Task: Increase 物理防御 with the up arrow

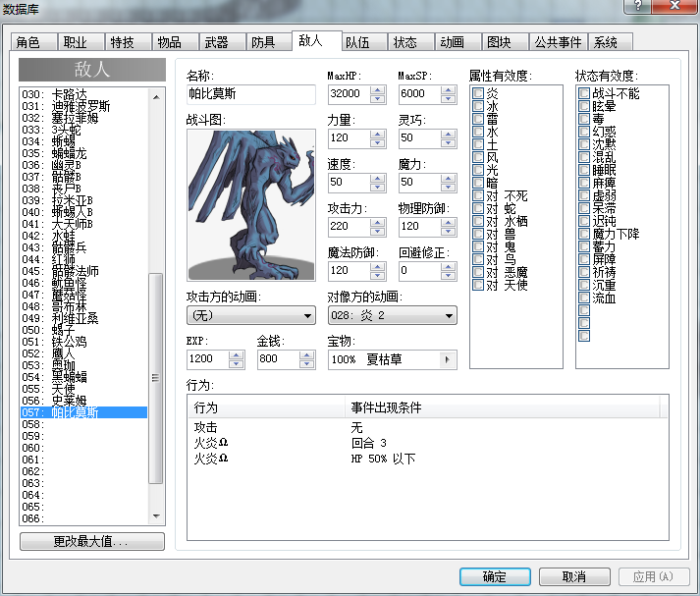Action: coord(449,222)
